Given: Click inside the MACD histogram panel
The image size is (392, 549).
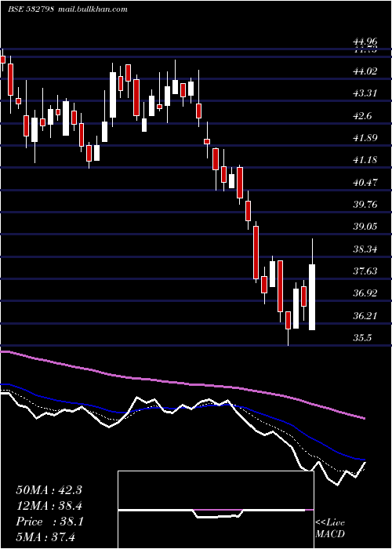Looking at the screenshot, I should [x=216, y=510].
